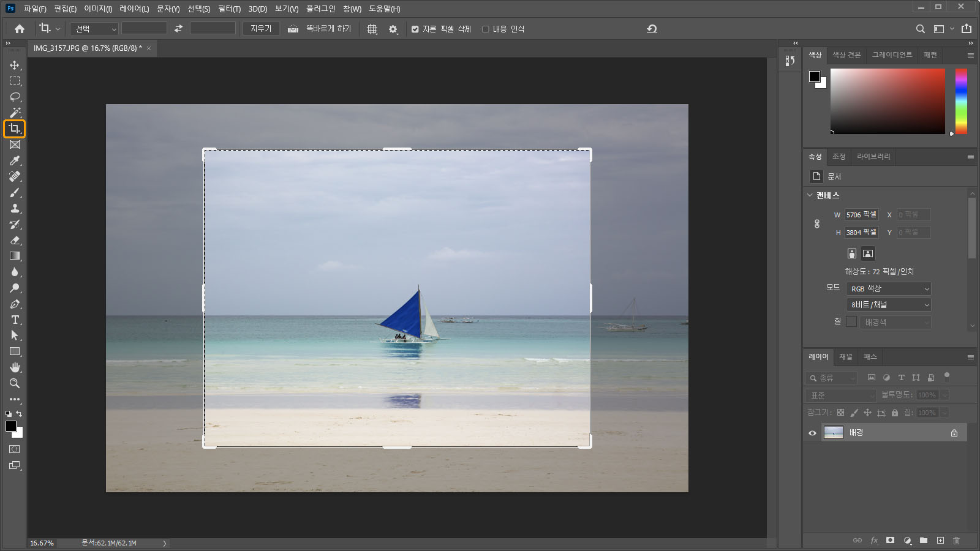Select the Eraser tool
The width and height of the screenshot is (980, 551).
pyautogui.click(x=15, y=240)
